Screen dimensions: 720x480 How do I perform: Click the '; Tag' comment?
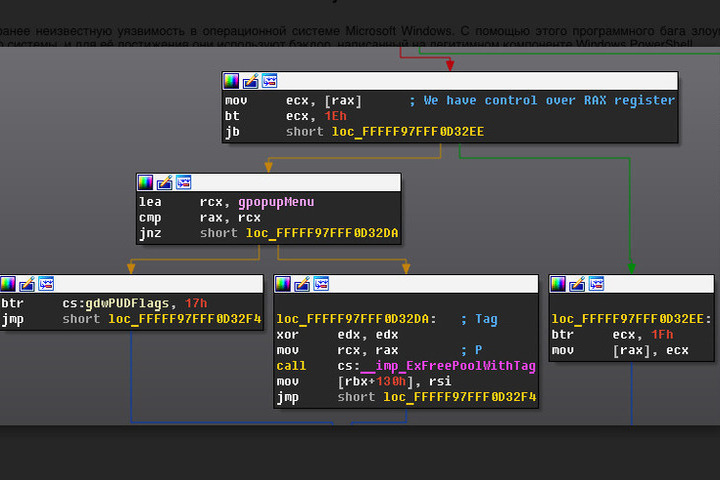click(x=479, y=319)
